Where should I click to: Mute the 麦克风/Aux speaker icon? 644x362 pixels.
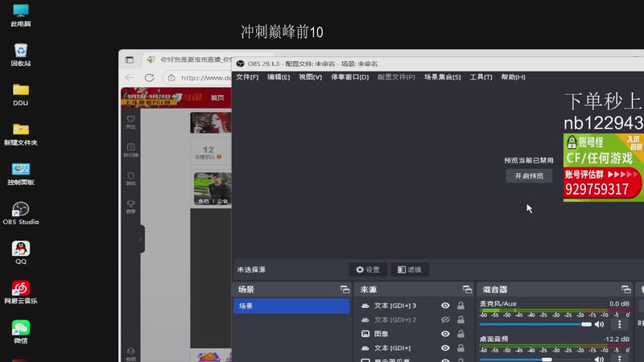[x=600, y=325]
